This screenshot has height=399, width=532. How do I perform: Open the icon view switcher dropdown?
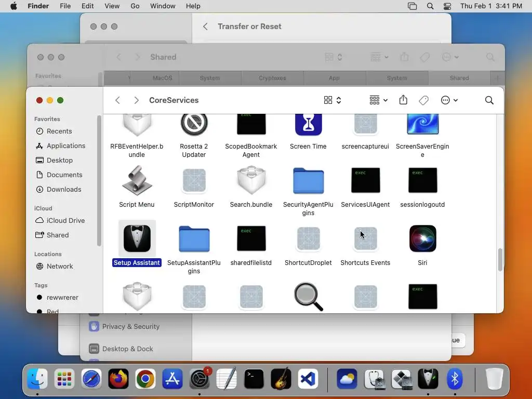pos(332,100)
